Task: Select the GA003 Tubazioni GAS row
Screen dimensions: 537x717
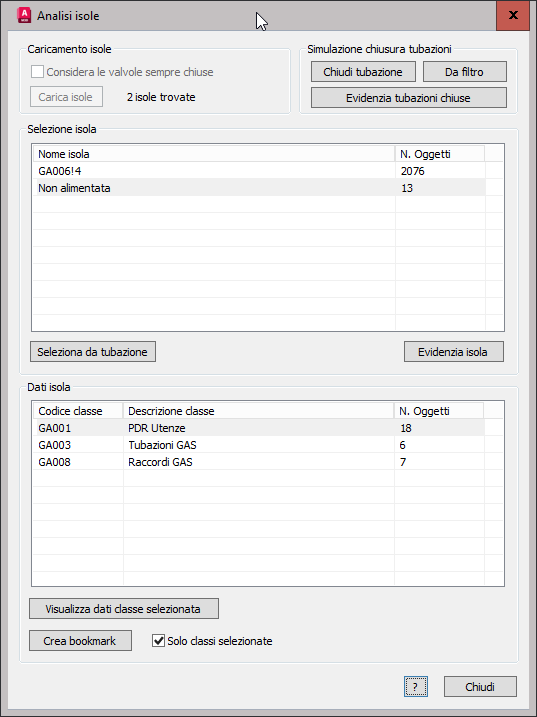Action: [x=259, y=445]
